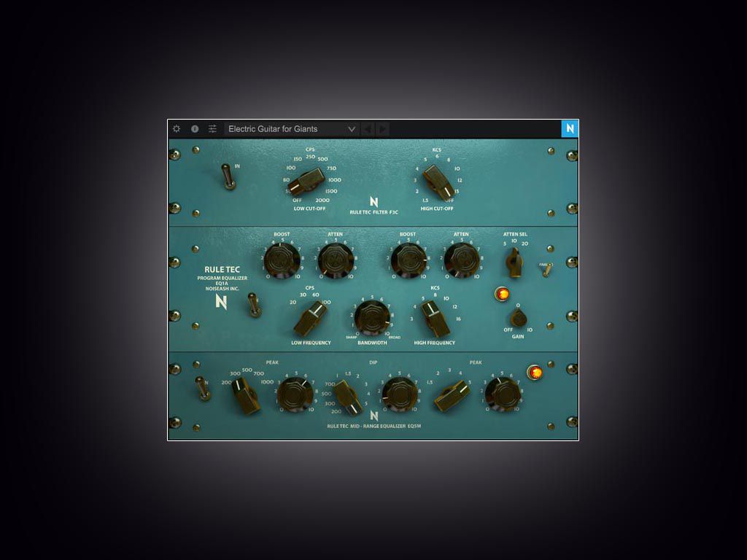Click the Low Frequency CPS selector

[x=310, y=318]
